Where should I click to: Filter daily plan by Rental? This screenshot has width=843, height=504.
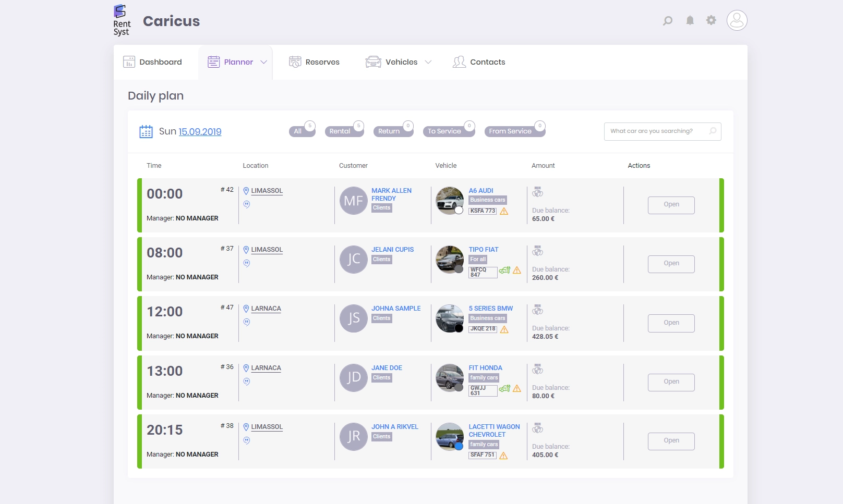(340, 131)
